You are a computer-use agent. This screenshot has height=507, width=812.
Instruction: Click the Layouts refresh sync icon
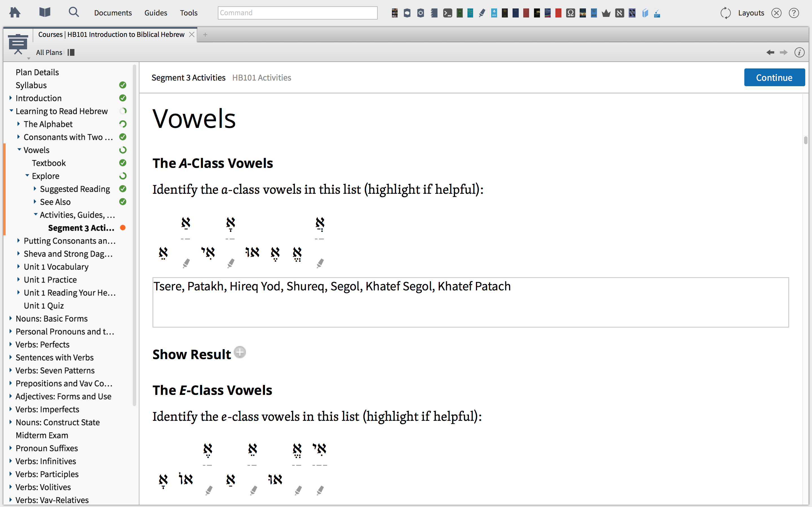coord(725,13)
